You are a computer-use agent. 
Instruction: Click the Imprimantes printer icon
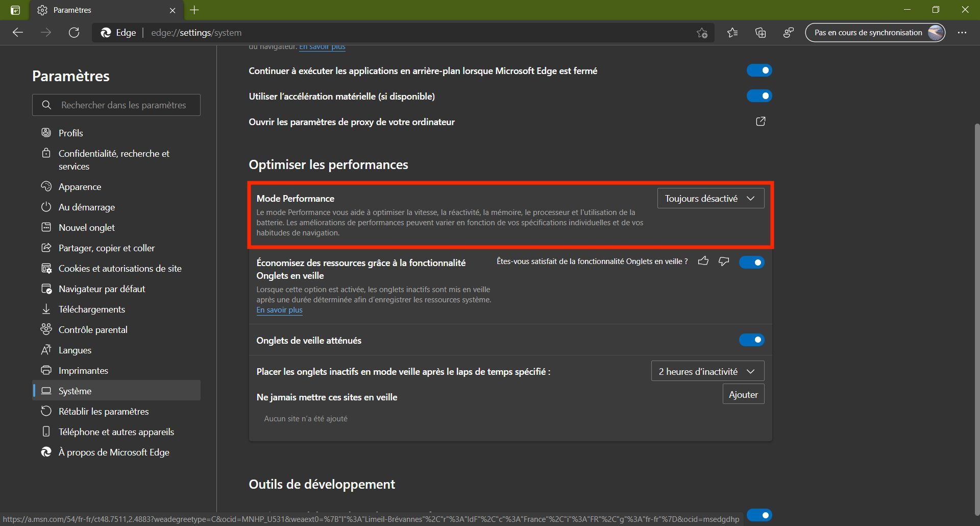46,370
